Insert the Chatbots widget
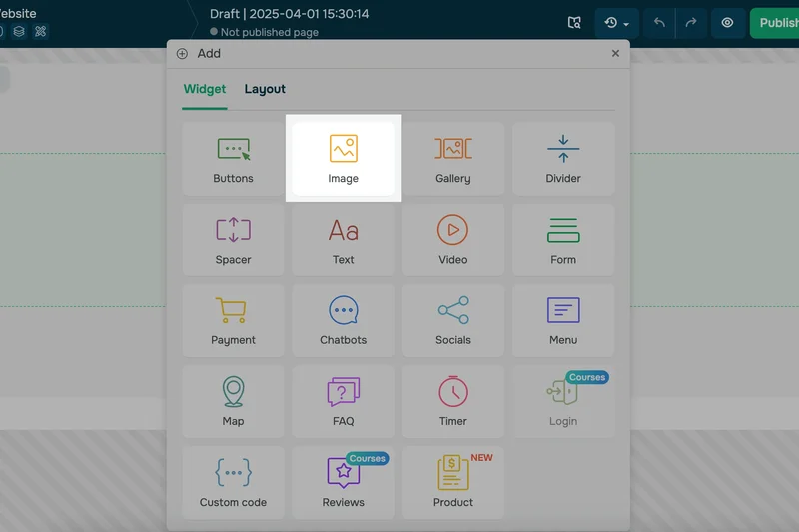Screen dimensions: 799x532 [343, 320]
